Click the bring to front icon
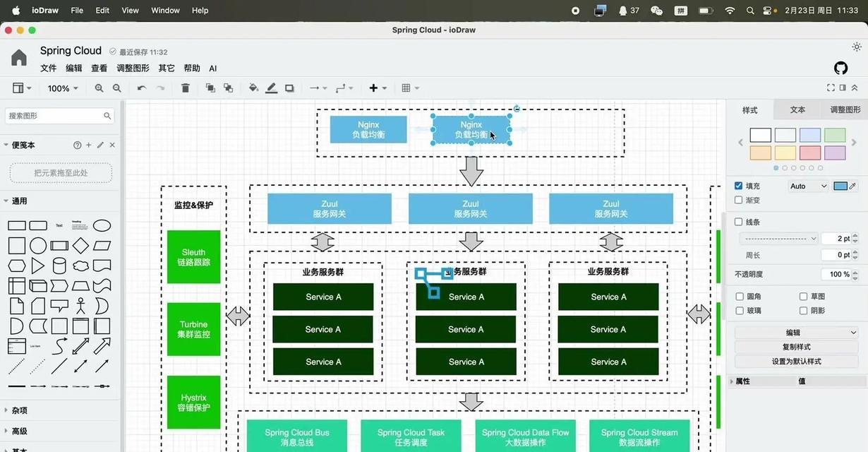The width and height of the screenshot is (868, 452). click(x=210, y=88)
